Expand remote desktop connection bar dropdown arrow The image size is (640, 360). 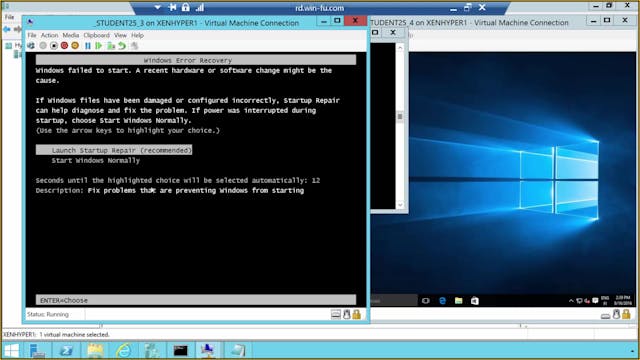pos(158,7)
